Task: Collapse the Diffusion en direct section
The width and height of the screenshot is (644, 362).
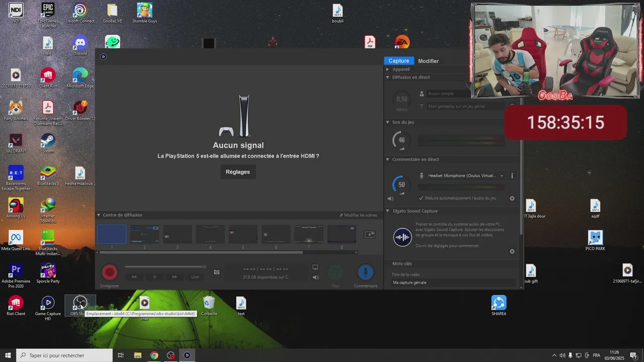Action: (387, 77)
